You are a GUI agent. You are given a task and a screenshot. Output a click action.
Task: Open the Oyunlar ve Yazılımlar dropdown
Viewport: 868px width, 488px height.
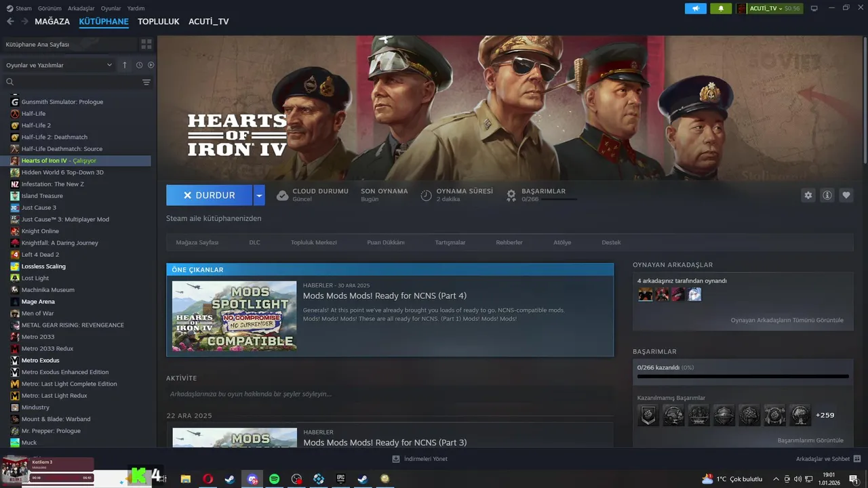pos(59,65)
